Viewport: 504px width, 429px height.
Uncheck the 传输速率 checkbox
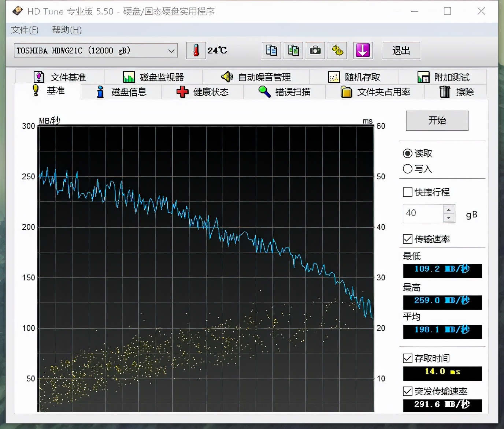pos(407,239)
